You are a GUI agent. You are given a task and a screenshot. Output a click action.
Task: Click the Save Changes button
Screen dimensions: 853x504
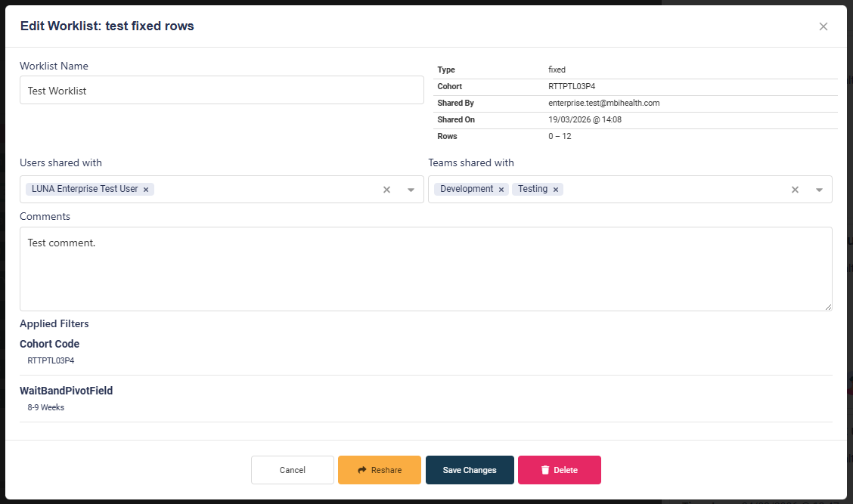(x=470, y=470)
